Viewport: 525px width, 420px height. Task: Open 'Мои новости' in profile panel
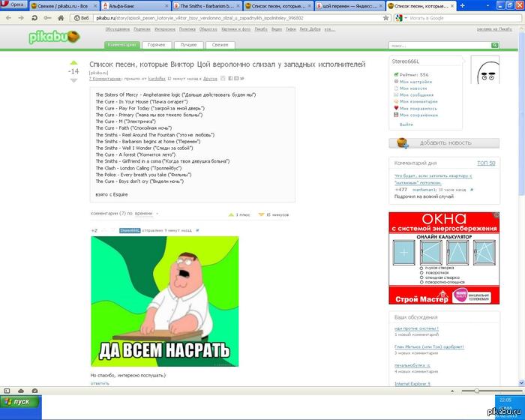tap(413, 88)
